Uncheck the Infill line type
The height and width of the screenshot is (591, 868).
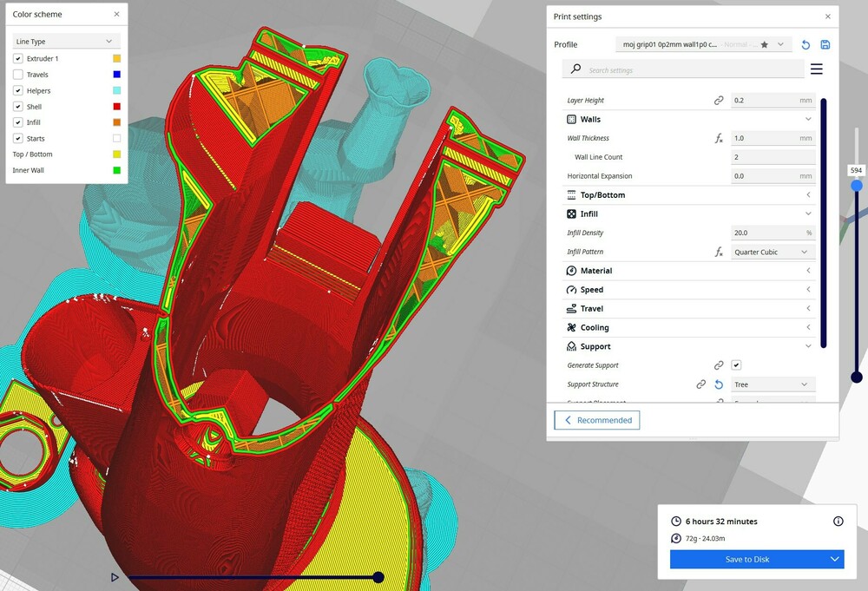[x=17, y=122]
